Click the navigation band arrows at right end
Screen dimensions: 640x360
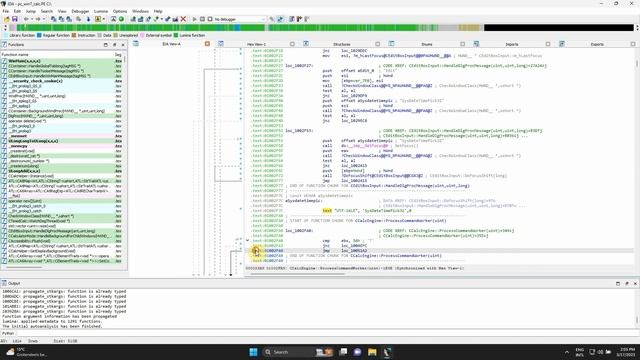click(x=637, y=28)
